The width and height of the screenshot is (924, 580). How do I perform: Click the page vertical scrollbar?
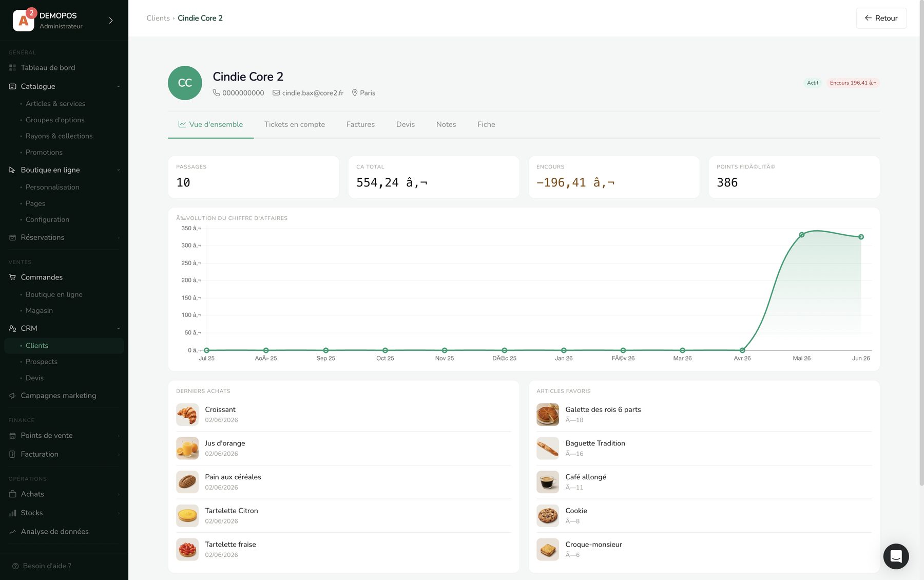(921, 244)
